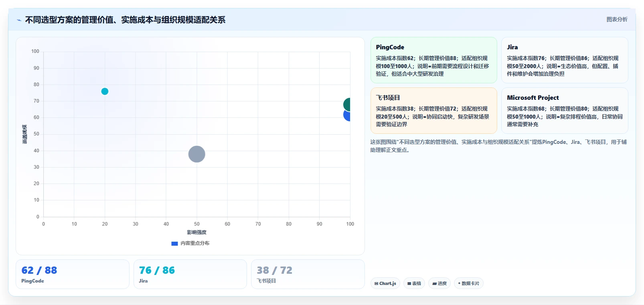Image resolution: width=644 pixels, height=305 pixels.
Task: Click the PingCode card heading
Action: [x=390, y=47]
